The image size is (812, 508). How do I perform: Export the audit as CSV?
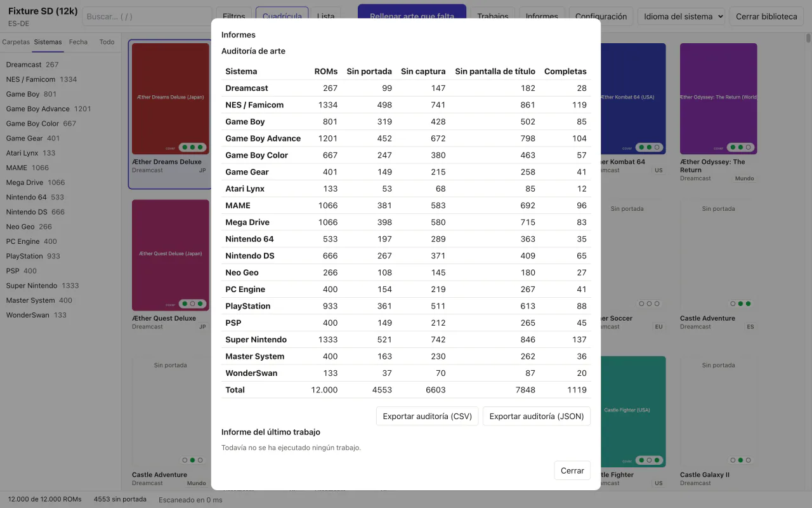427,417
